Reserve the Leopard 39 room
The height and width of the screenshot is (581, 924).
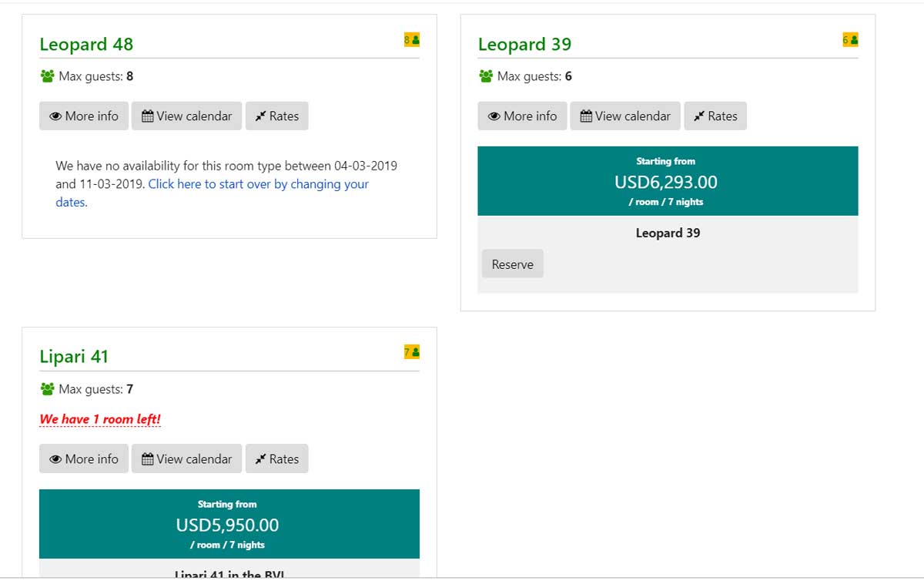(x=513, y=264)
